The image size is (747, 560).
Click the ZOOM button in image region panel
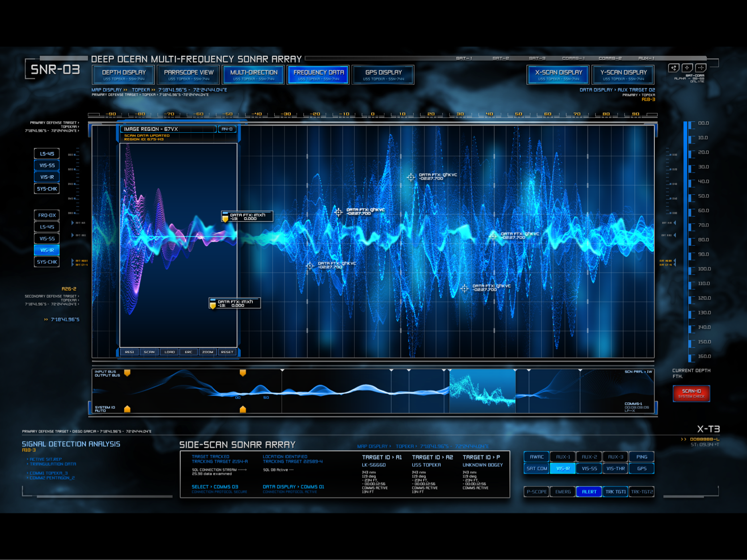208,352
